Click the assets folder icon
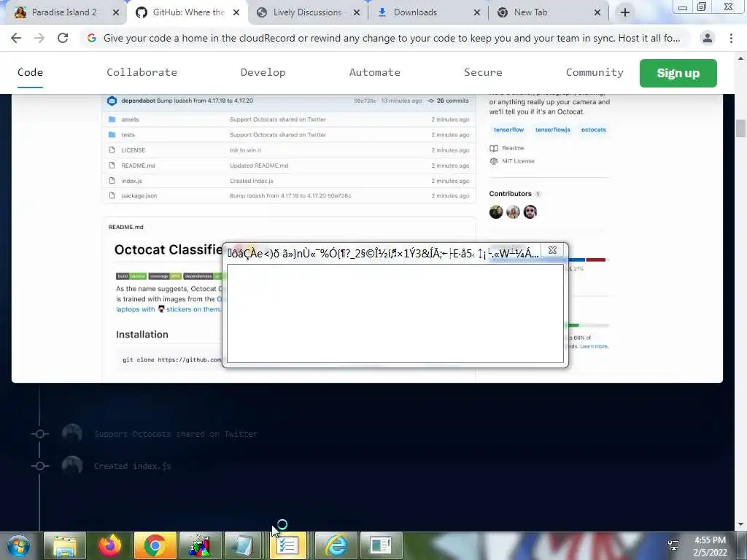 (112, 120)
